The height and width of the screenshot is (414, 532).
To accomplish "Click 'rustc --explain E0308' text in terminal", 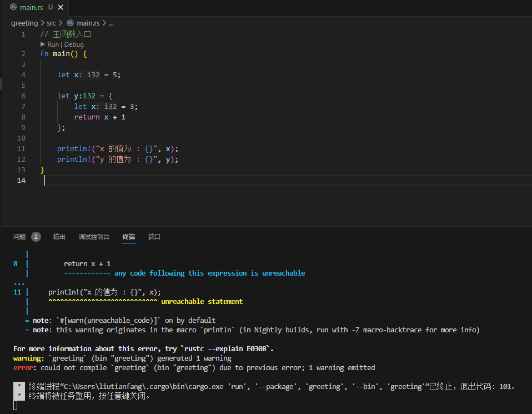I will (227, 349).
